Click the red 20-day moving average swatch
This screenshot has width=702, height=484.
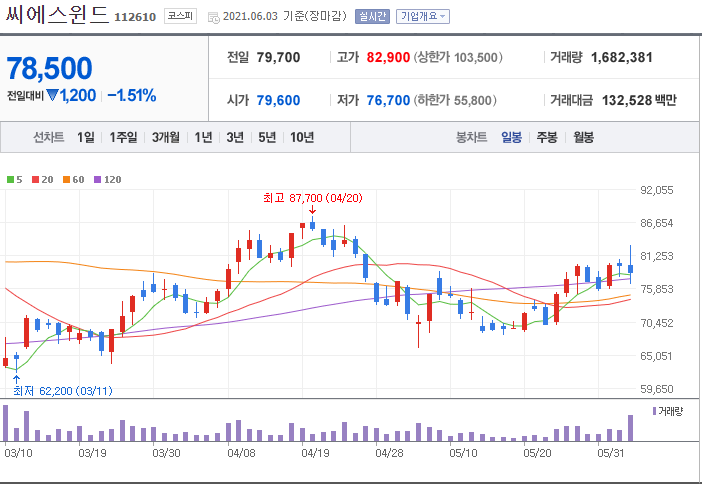35,180
